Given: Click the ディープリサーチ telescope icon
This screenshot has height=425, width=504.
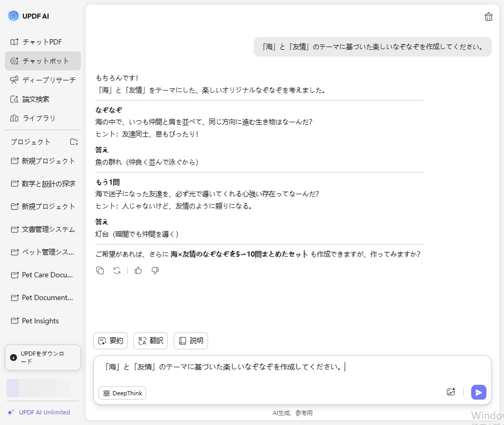Looking at the screenshot, I should pos(14,80).
